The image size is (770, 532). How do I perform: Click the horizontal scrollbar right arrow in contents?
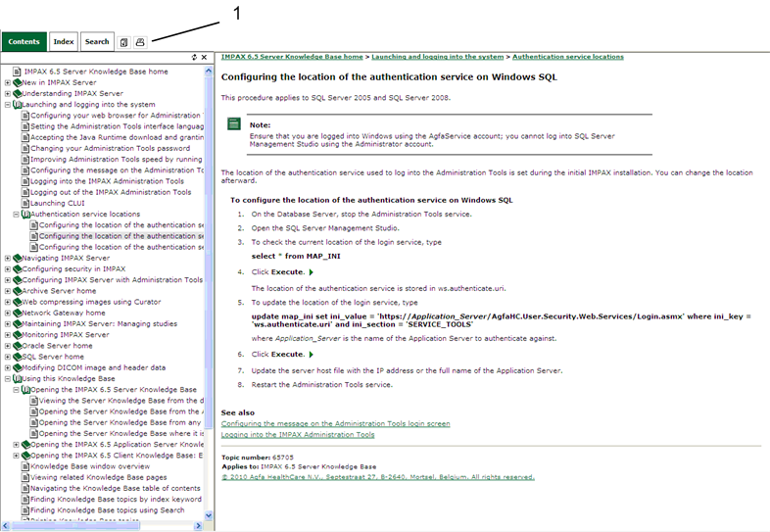[x=198, y=526]
